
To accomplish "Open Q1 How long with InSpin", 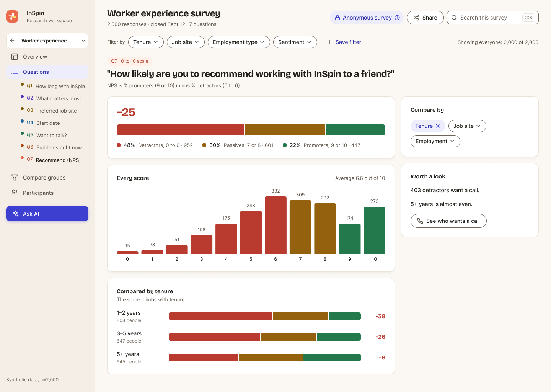I will [53, 86].
